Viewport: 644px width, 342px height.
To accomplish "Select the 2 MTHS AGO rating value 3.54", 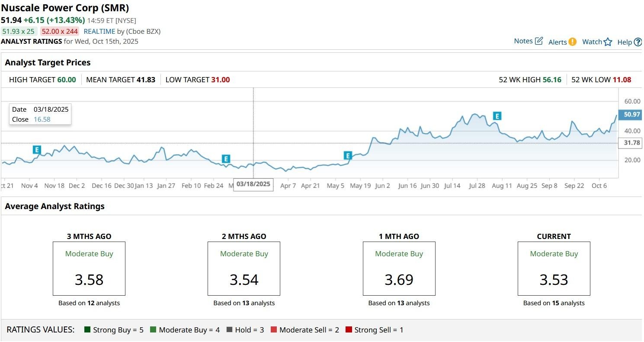I will 244,280.
